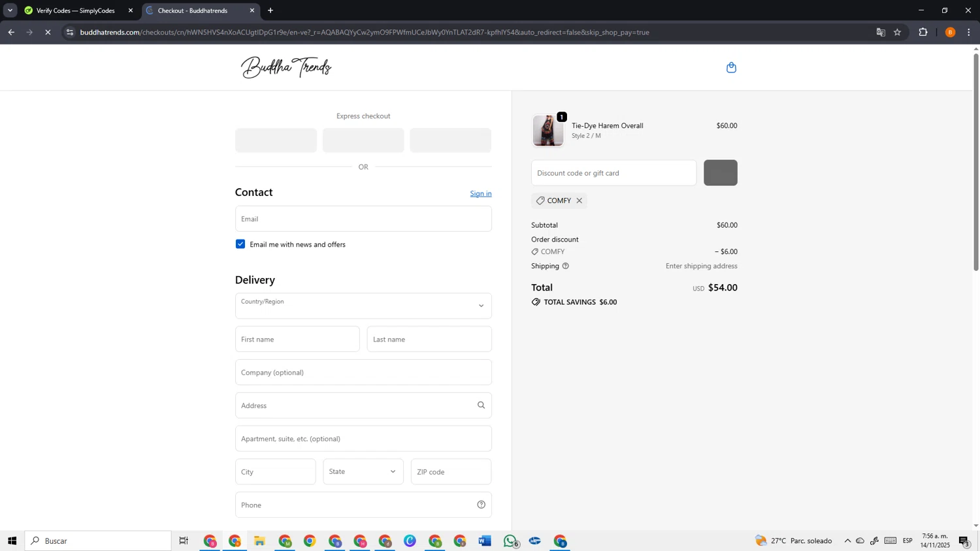The image size is (980, 551).
Task: Click the Tie-Dye Harem Overall thumbnail
Action: 547,131
